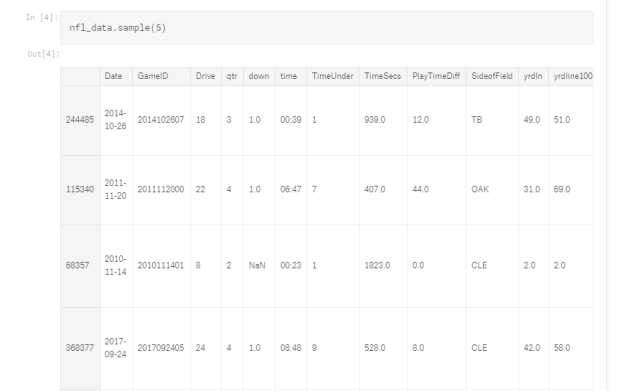Image resolution: width=620 pixels, height=391 pixels.
Task: Click TimeUnder value 7
Action: coord(314,189)
